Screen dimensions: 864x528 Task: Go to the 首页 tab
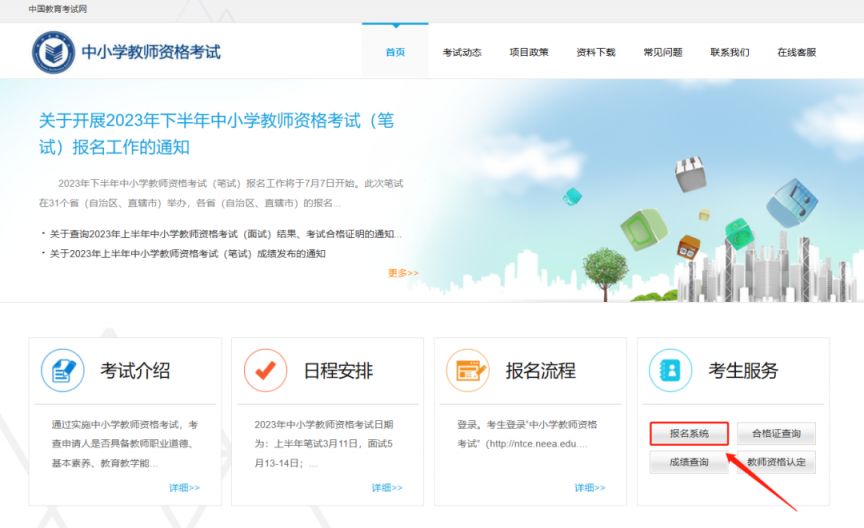pos(395,52)
